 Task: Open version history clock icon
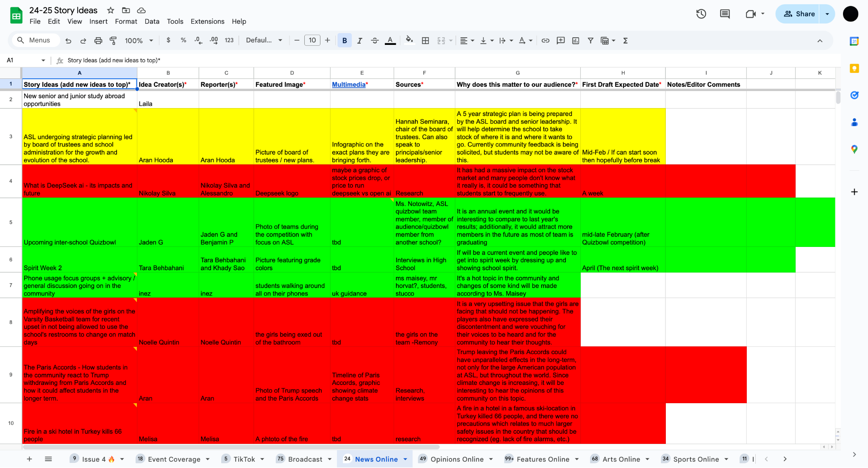pyautogui.click(x=701, y=14)
